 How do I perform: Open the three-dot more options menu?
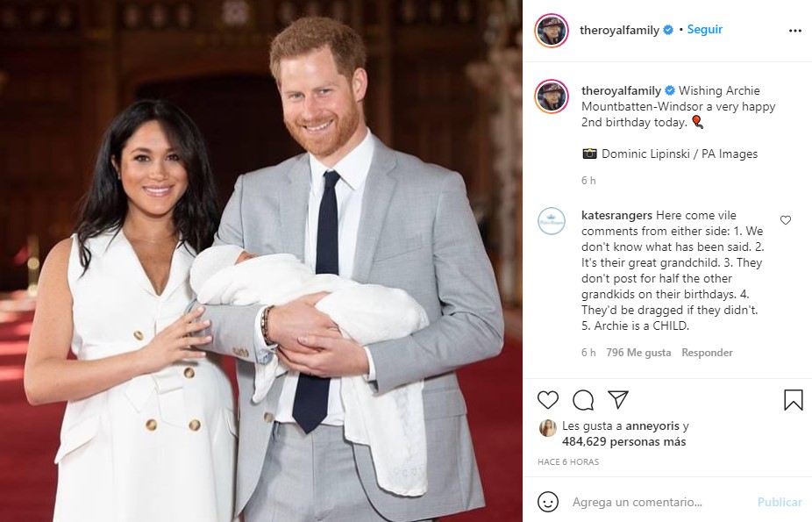(x=795, y=31)
